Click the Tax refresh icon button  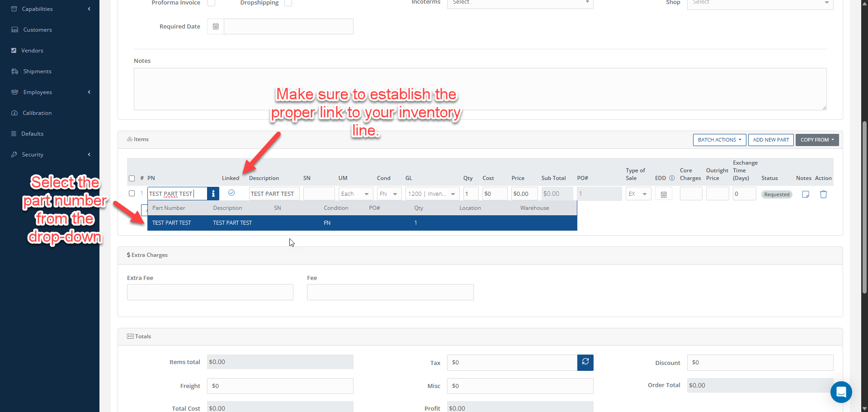[585, 362]
